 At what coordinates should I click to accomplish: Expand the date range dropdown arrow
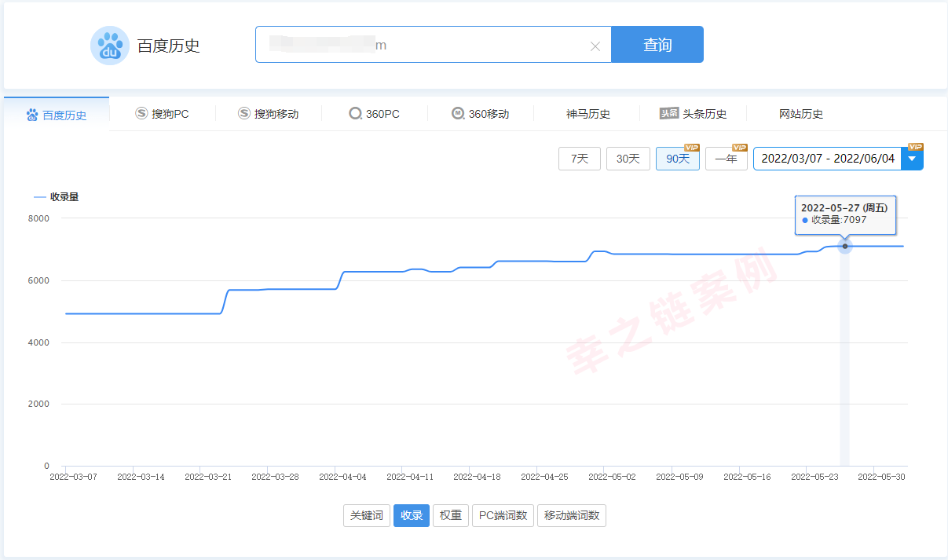tap(912, 159)
